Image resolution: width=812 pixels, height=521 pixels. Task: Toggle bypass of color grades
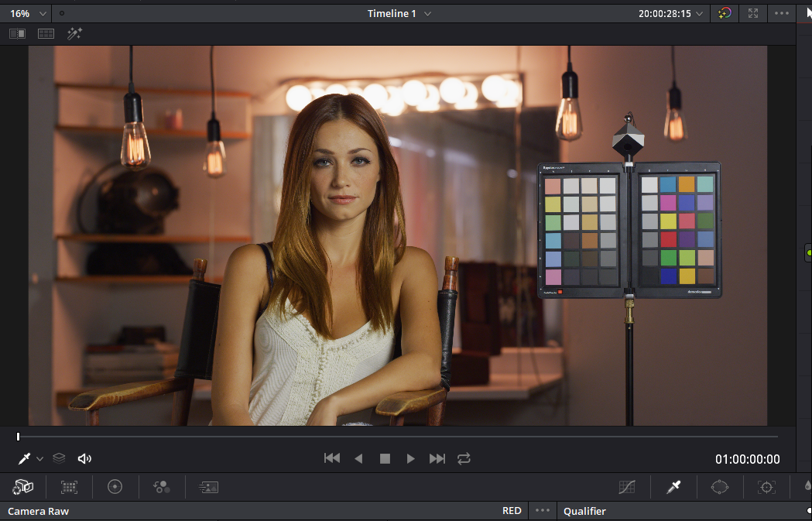(x=725, y=13)
